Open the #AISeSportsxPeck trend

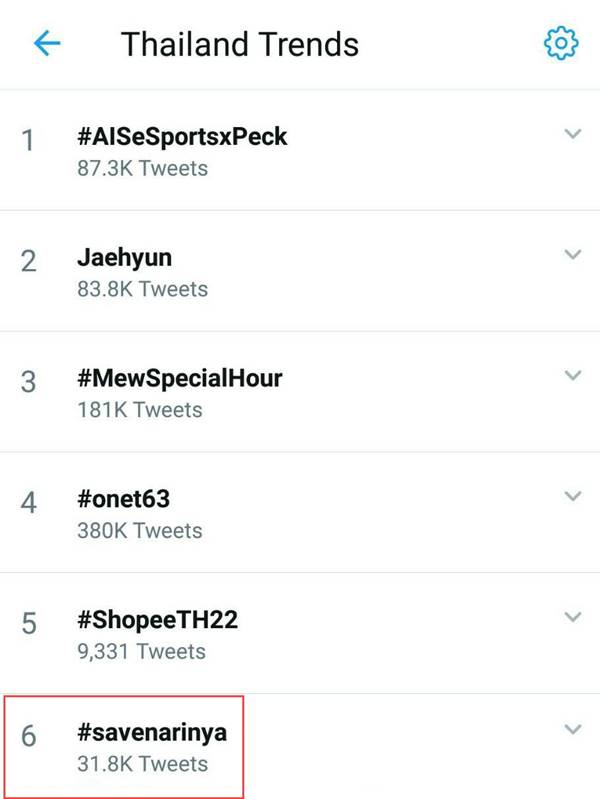tap(182, 137)
